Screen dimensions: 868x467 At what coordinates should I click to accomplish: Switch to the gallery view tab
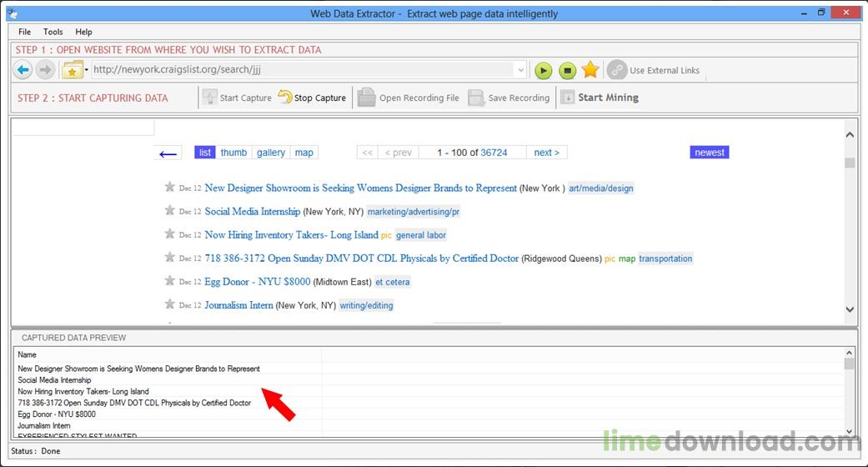[271, 153]
